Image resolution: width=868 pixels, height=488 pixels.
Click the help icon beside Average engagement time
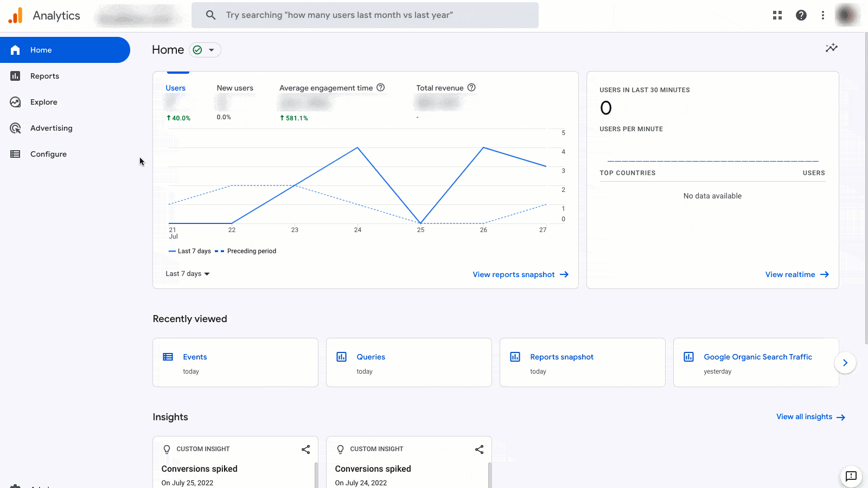point(381,87)
